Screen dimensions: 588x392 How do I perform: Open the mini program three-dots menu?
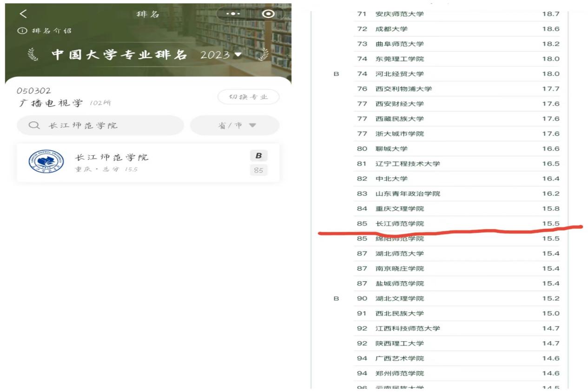[233, 14]
